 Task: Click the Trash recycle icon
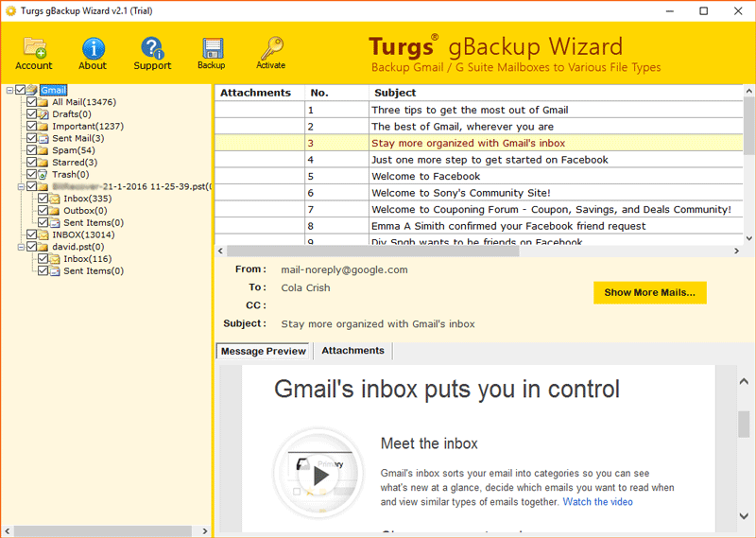tap(43, 175)
